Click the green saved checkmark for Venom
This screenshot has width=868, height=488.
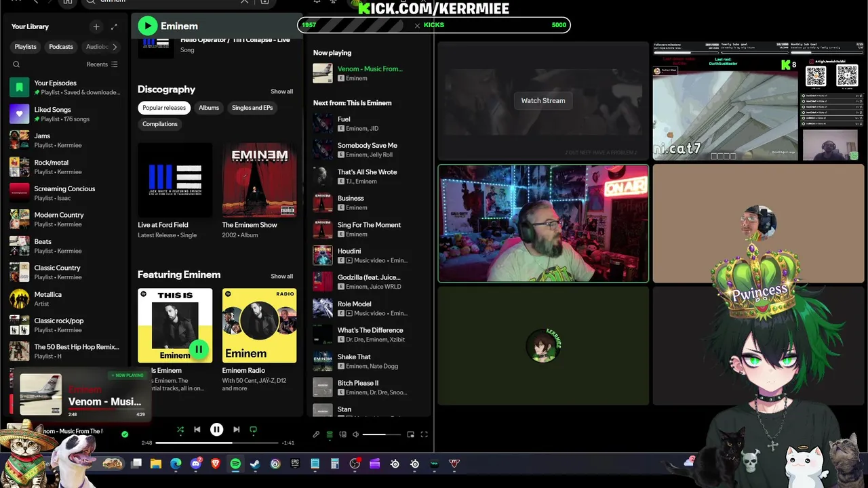[x=125, y=434]
